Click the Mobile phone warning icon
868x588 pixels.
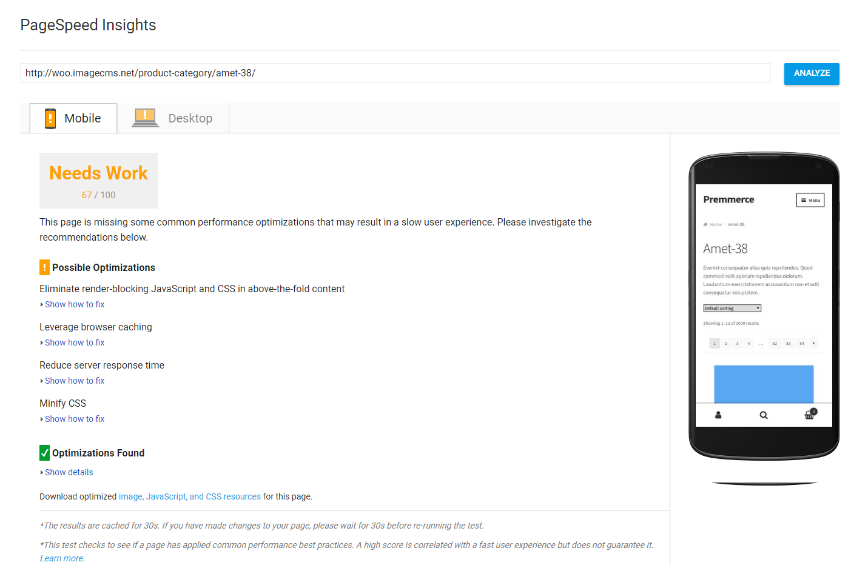click(x=50, y=118)
